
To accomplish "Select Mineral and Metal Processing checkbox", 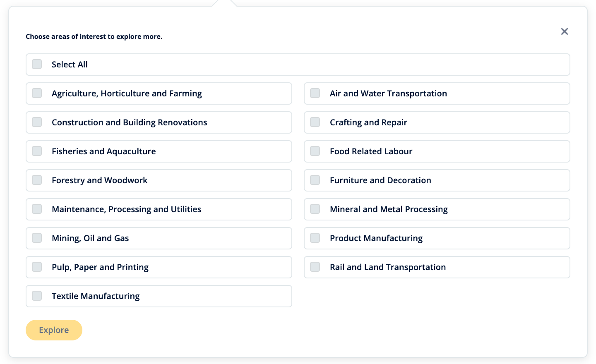I will coord(315,209).
